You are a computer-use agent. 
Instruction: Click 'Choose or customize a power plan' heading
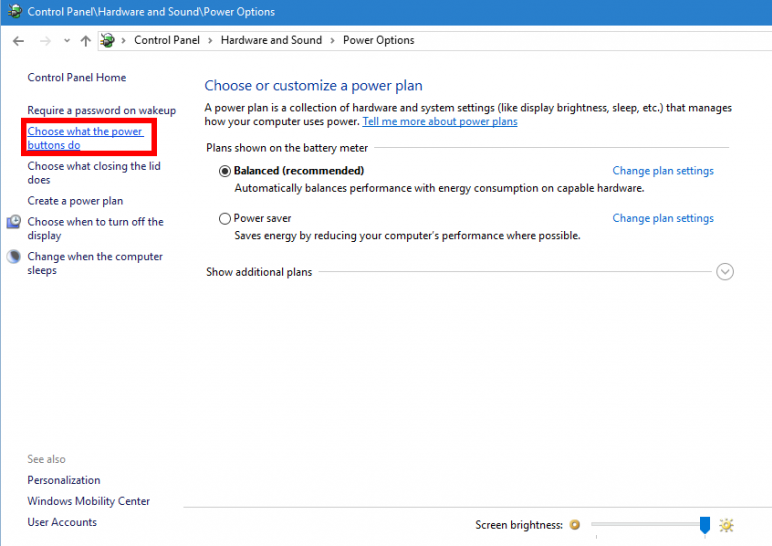(x=314, y=86)
